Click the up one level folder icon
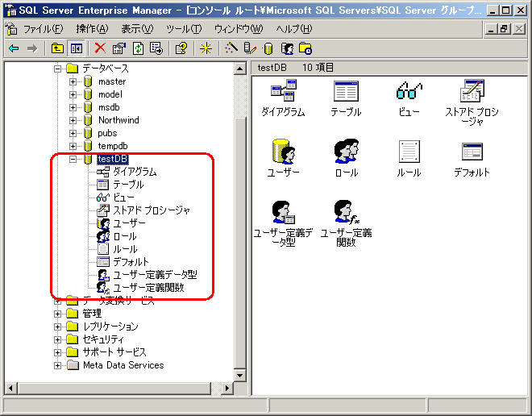This screenshot has height=416, width=532. (x=57, y=48)
